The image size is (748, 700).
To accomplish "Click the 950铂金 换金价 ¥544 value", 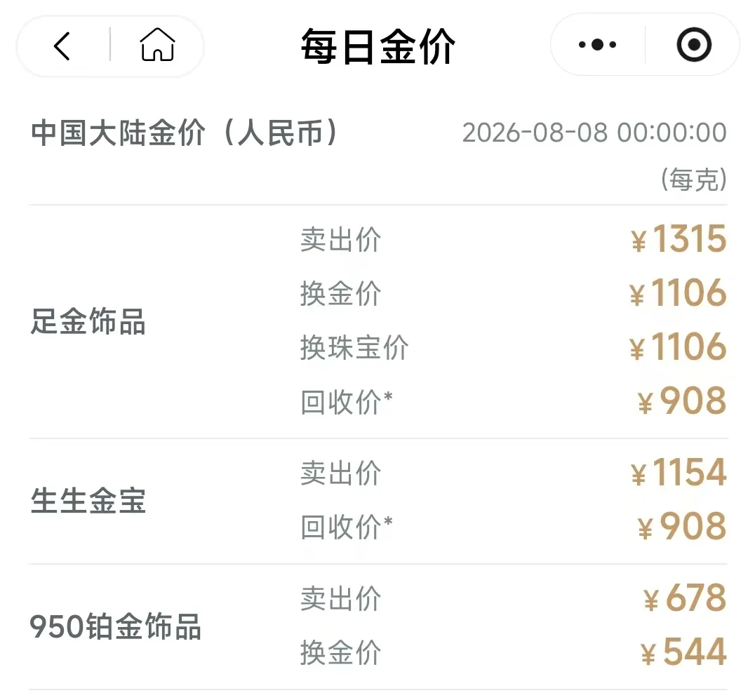I will click(683, 652).
